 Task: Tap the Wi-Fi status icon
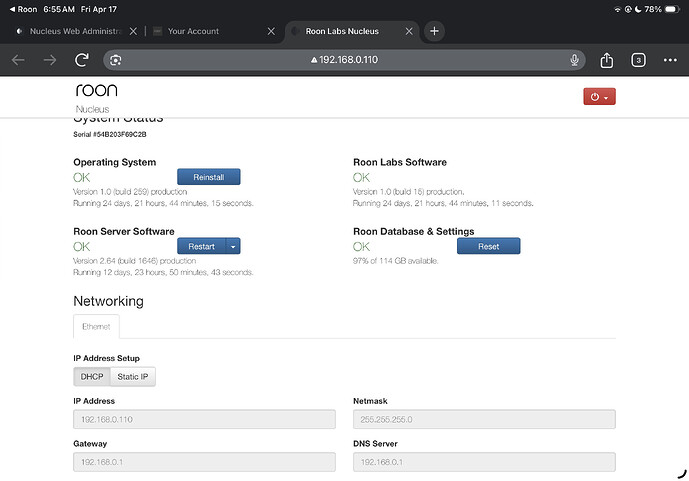tap(617, 9)
